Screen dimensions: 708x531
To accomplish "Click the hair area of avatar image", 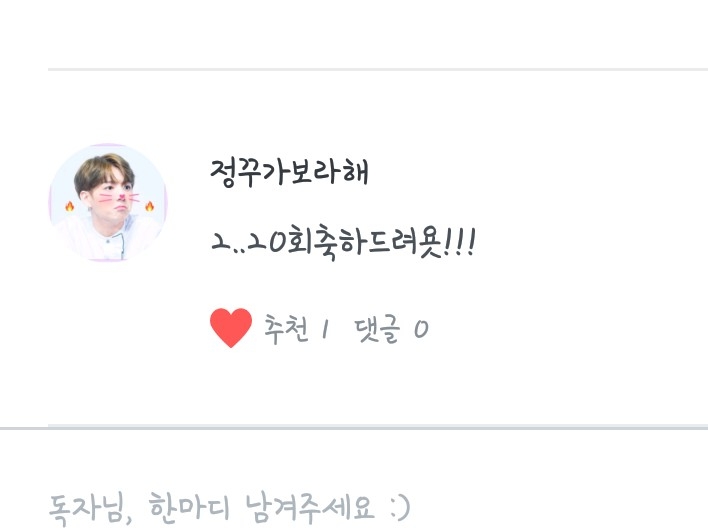I will pyautogui.click(x=103, y=171).
